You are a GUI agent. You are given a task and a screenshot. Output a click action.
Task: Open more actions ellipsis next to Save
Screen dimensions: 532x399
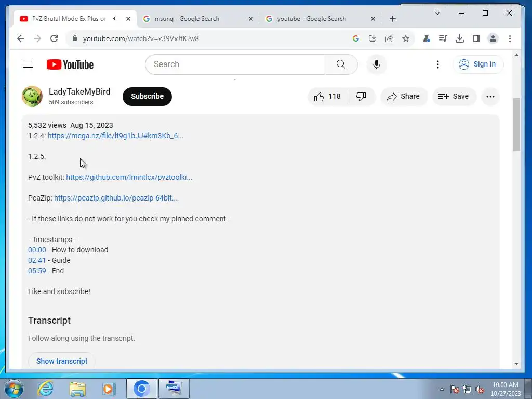pyautogui.click(x=490, y=97)
